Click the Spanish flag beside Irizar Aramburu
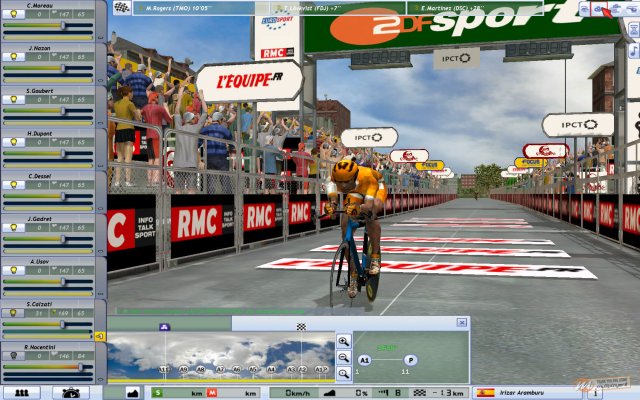The width and height of the screenshot is (640, 400). point(485,393)
